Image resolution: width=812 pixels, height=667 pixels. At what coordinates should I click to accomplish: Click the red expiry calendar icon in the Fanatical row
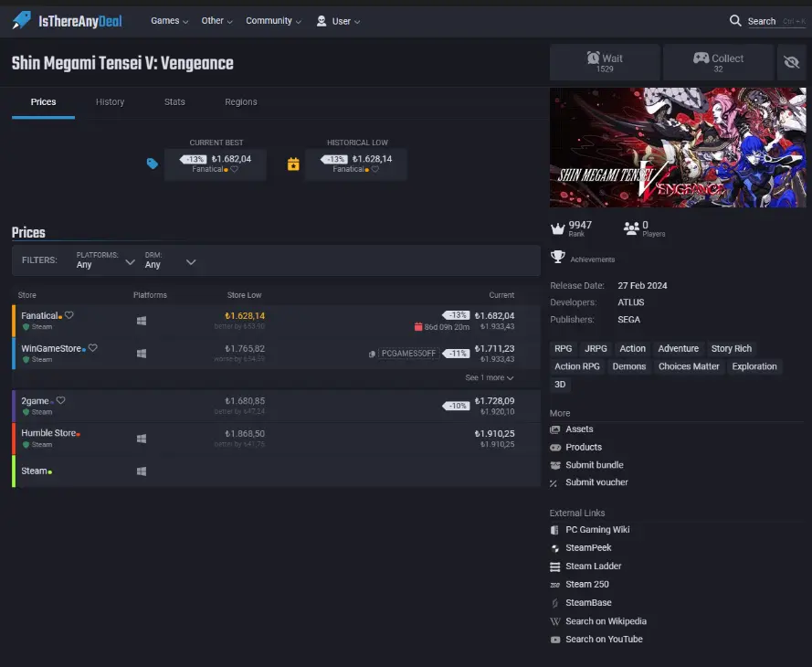pos(418,327)
